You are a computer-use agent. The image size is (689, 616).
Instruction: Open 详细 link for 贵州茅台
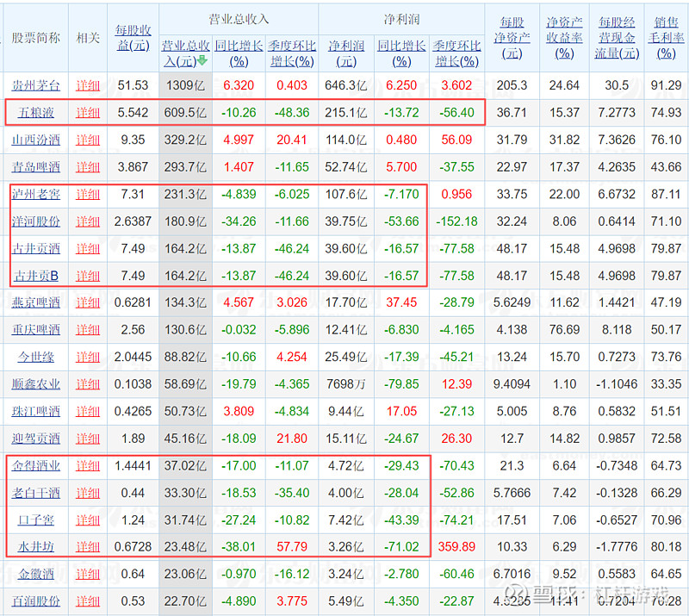click(88, 85)
